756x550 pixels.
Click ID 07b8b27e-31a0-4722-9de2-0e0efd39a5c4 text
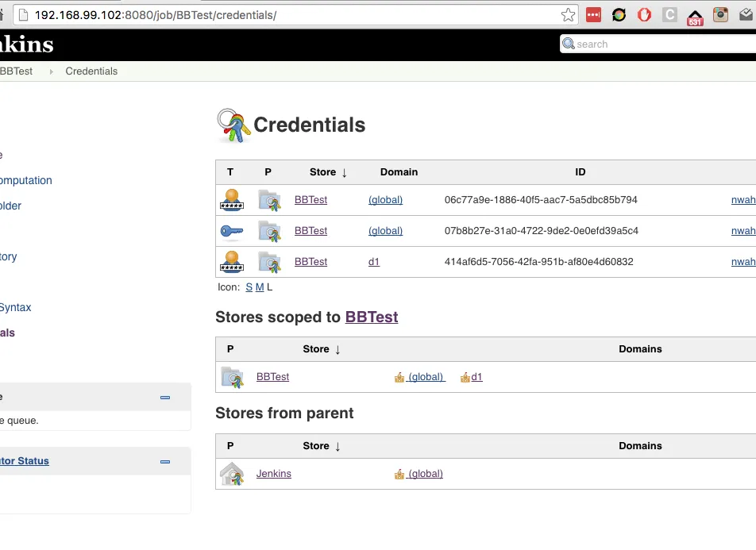pyautogui.click(x=542, y=230)
